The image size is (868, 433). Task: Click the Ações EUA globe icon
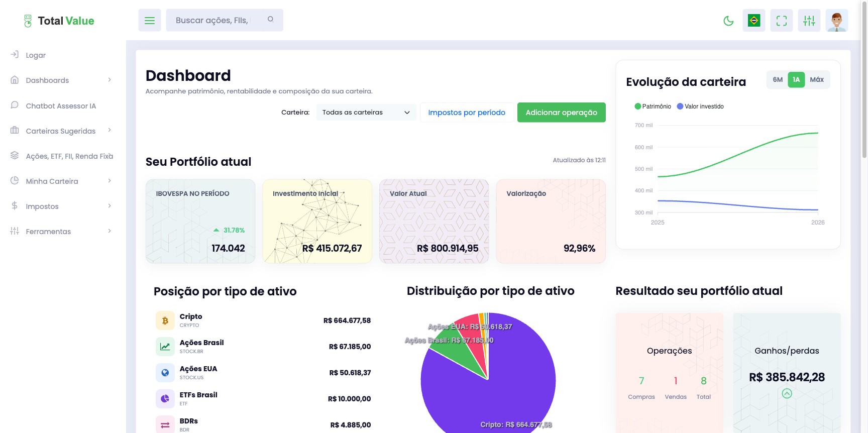(165, 373)
